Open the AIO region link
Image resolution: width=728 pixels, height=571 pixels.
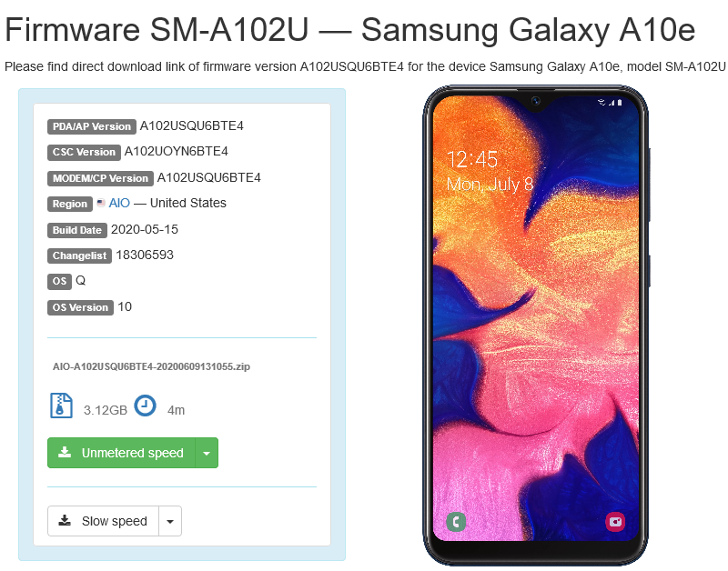[x=119, y=203]
